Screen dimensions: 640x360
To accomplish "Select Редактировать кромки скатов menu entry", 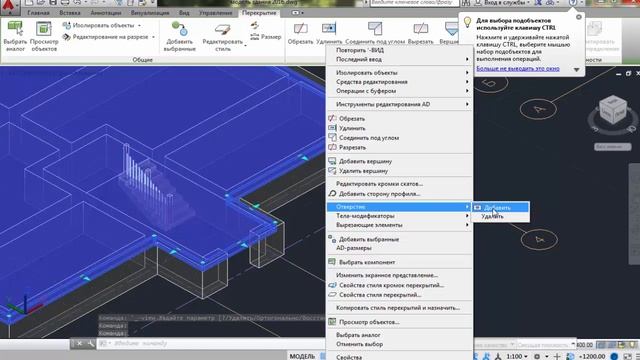I will point(400,184).
